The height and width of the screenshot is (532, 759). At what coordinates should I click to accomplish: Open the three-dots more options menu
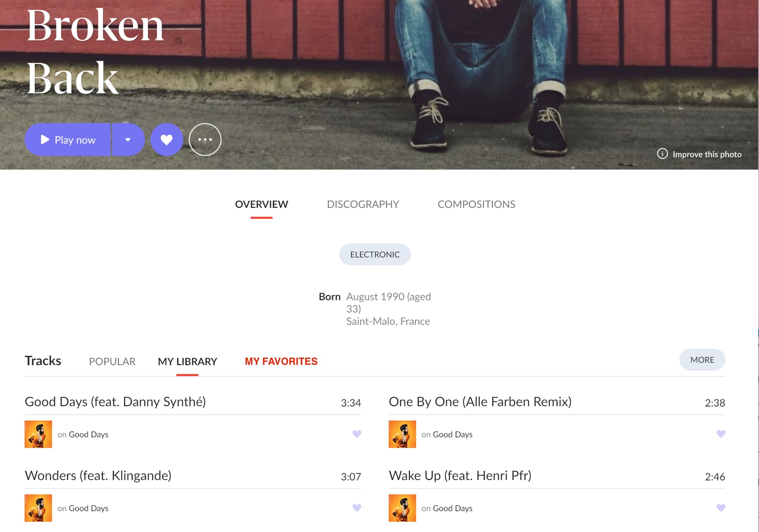point(205,140)
